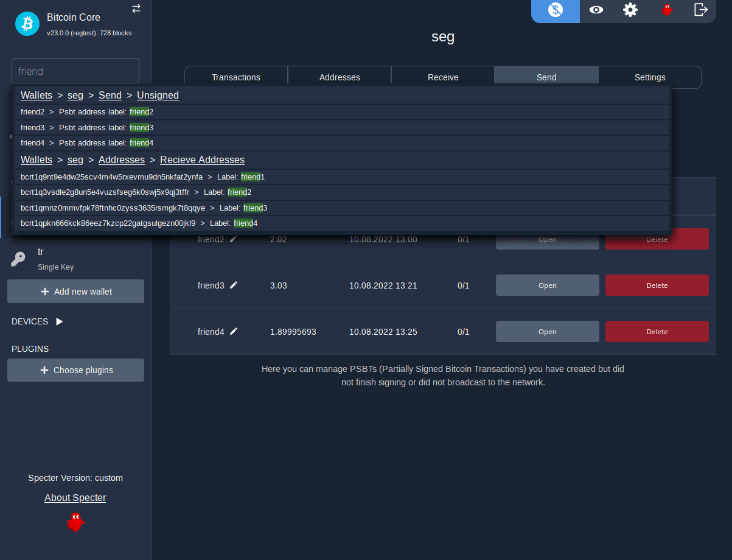The image size is (732, 560).
Task: Click Send link in search breadcrumb
Action: point(110,95)
